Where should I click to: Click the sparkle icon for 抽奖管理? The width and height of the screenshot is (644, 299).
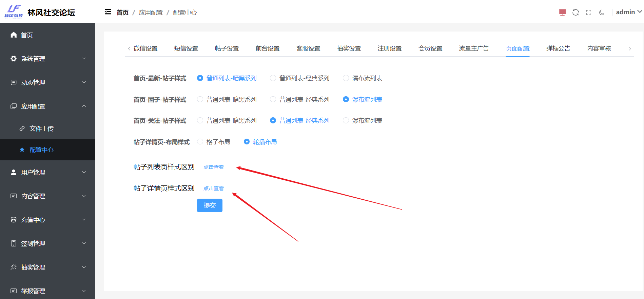pos(14,267)
